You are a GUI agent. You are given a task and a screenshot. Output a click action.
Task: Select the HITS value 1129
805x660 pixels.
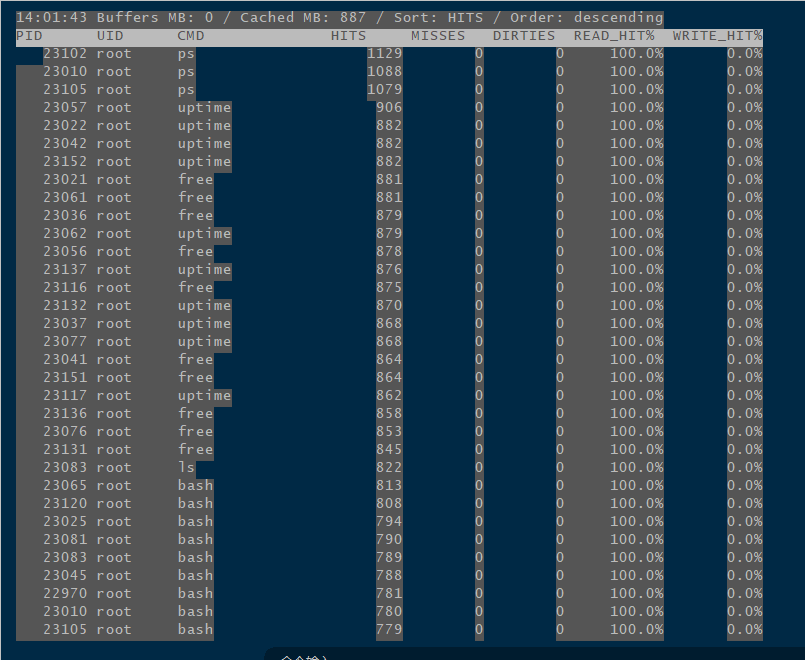click(385, 54)
